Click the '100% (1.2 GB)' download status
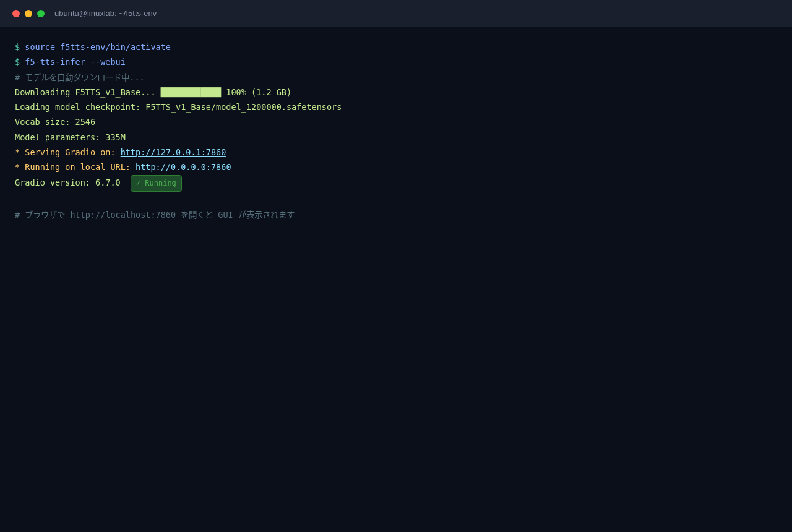 259,92
